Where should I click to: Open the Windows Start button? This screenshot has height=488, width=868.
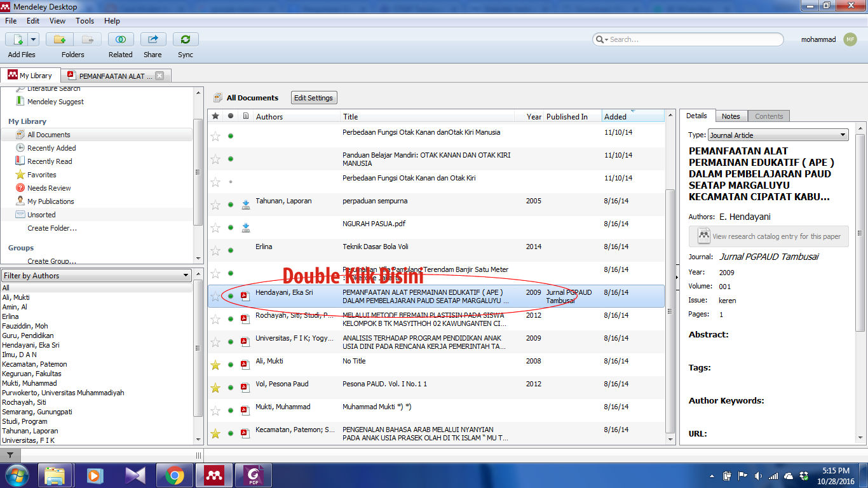point(17,475)
